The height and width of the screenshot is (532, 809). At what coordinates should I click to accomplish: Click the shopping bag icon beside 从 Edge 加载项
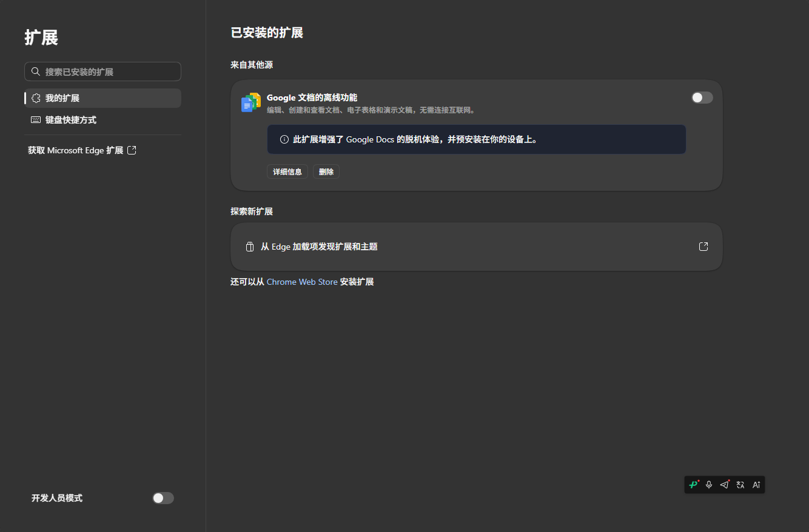(x=249, y=247)
